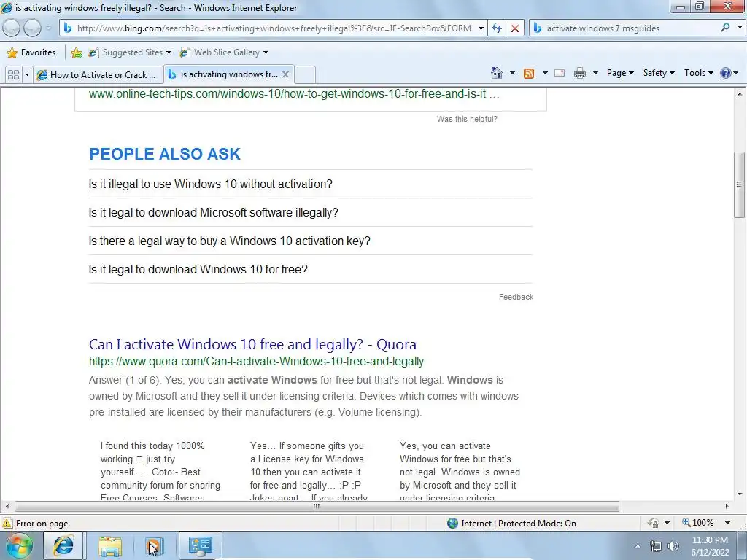Screen dimensions: 747x560
Task: Expand 'Is it legal to download Microsoft software illegally?'
Action: (310, 212)
